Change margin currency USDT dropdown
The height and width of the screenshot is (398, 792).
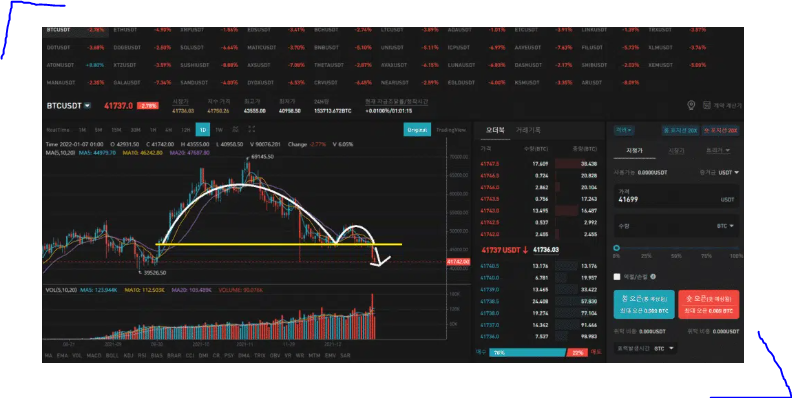point(728,173)
